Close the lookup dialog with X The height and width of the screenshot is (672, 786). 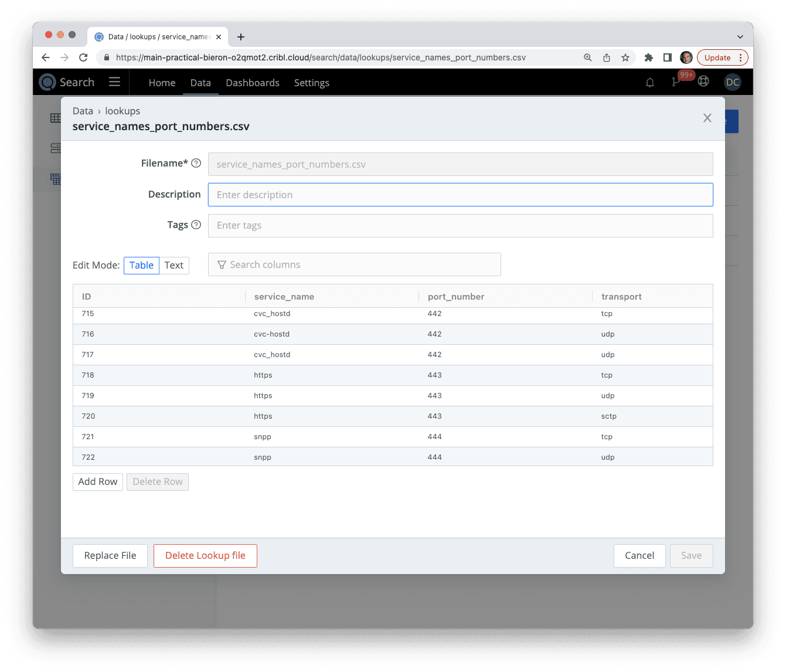[707, 118]
